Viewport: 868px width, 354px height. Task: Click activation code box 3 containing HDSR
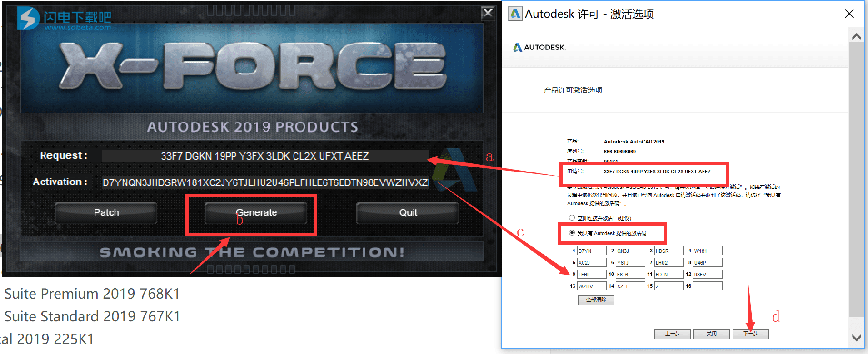(669, 251)
